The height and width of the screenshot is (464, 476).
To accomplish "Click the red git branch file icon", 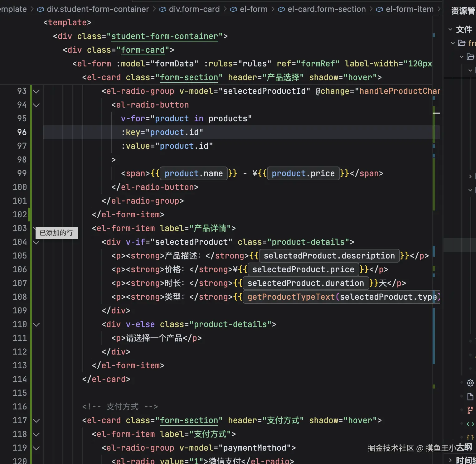I will [x=470, y=410].
